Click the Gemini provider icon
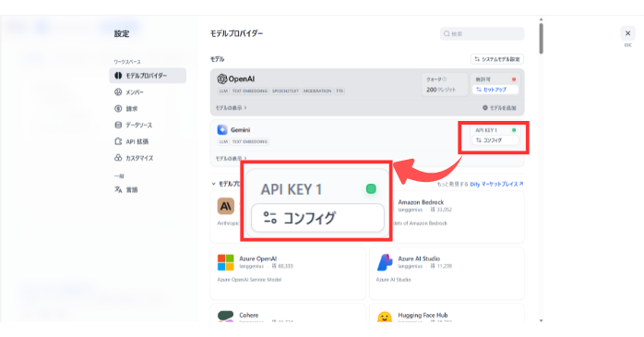Screen dimensions: 644x337 coord(222,130)
